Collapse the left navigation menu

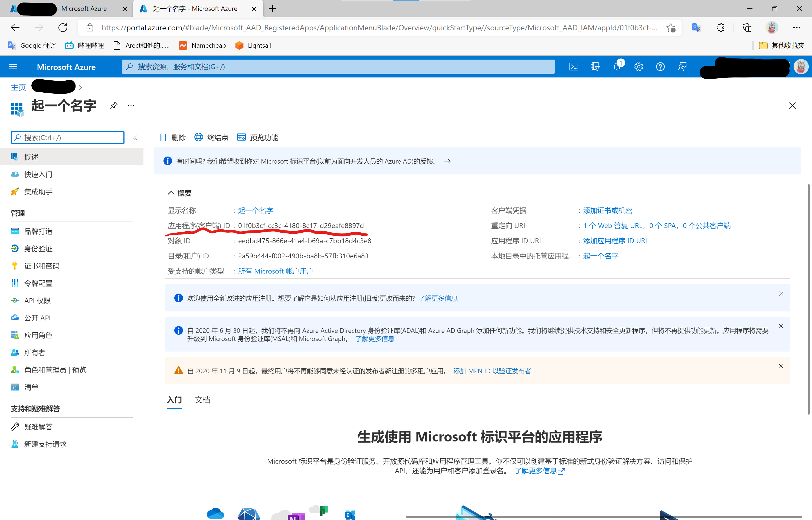(x=135, y=137)
